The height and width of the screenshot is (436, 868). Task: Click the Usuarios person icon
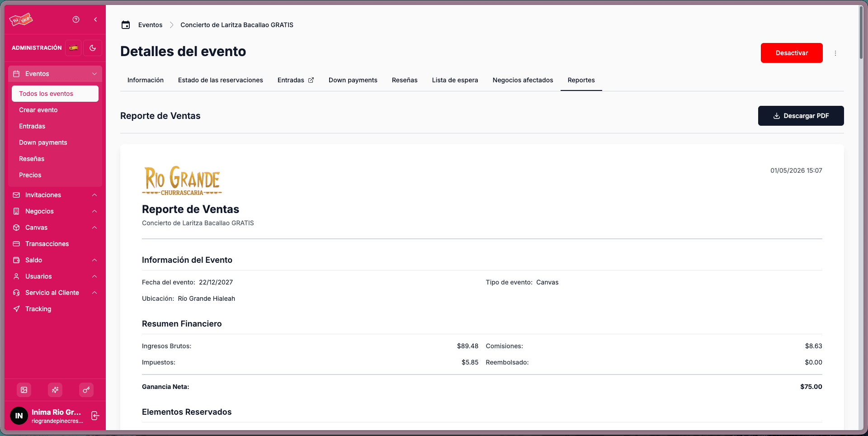click(16, 276)
